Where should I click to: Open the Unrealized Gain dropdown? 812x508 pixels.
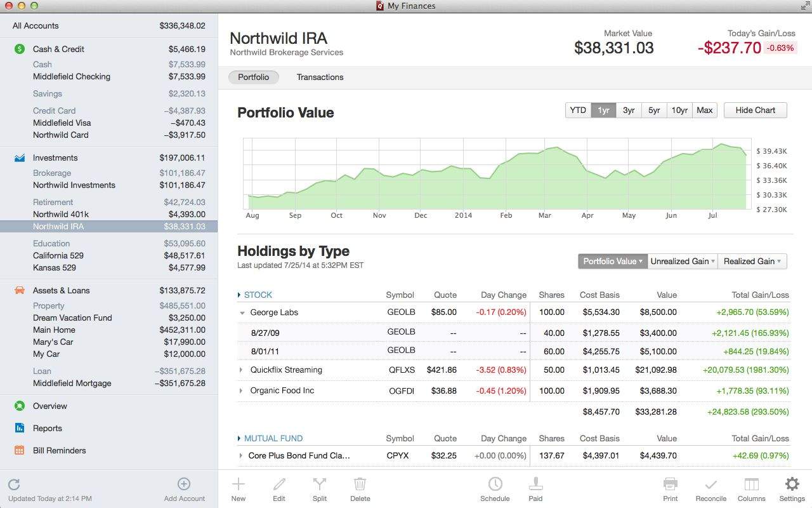683,262
